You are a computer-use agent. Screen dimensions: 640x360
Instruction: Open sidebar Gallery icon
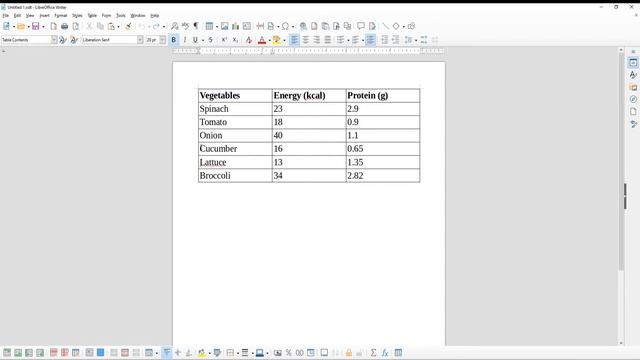tap(633, 87)
